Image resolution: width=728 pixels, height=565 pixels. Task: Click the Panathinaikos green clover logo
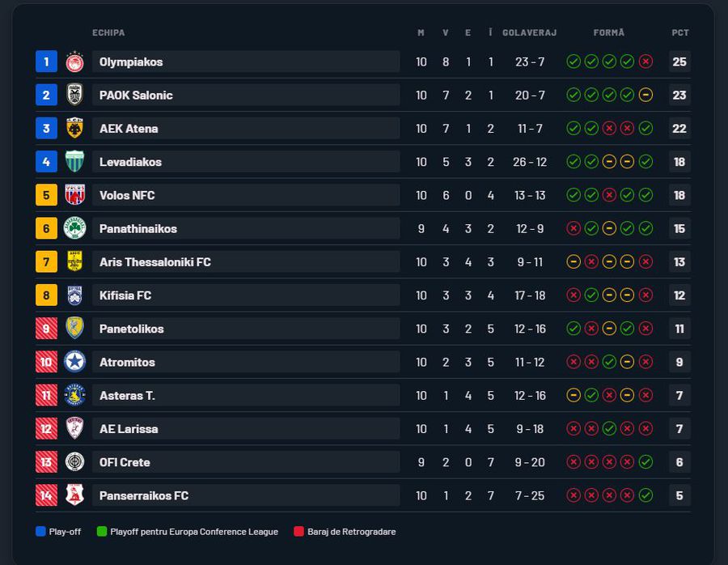click(x=74, y=228)
